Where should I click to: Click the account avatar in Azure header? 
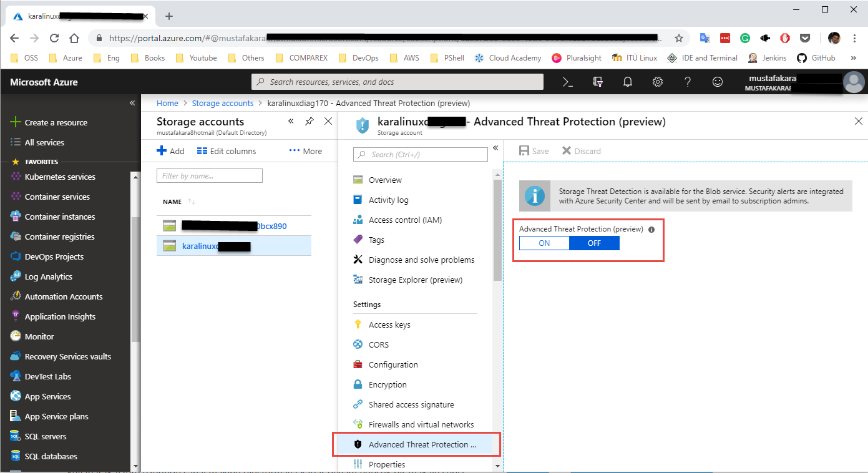(852, 82)
